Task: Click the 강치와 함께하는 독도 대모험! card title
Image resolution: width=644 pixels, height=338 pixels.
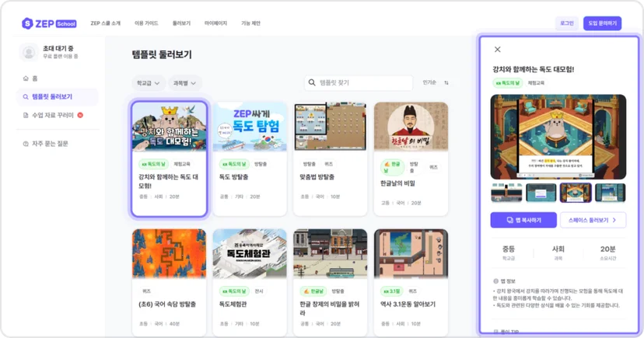Action: coord(169,181)
